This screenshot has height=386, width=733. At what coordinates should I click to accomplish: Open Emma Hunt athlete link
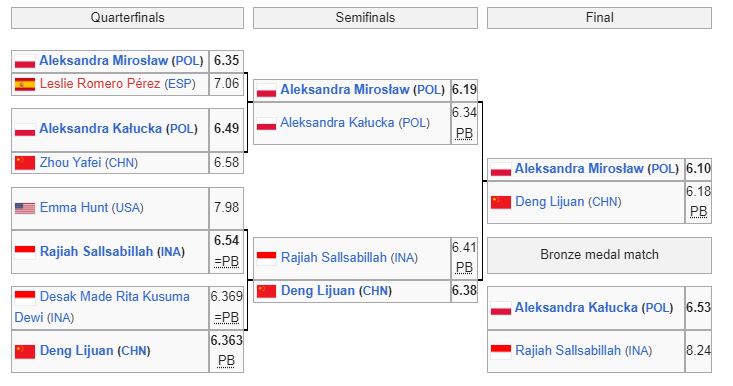74,207
